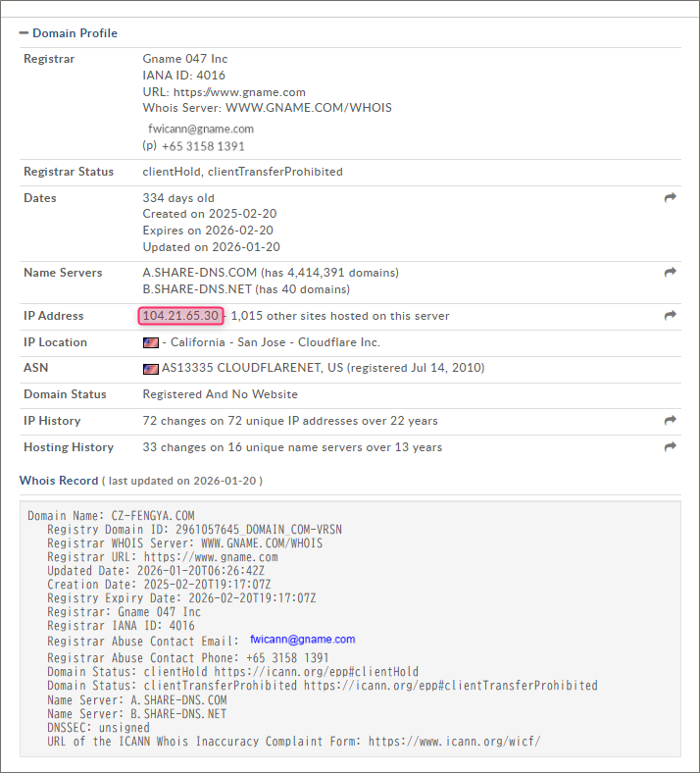The image size is (700, 773).
Task: Click the US flag in IP Location row
Action: [151, 343]
